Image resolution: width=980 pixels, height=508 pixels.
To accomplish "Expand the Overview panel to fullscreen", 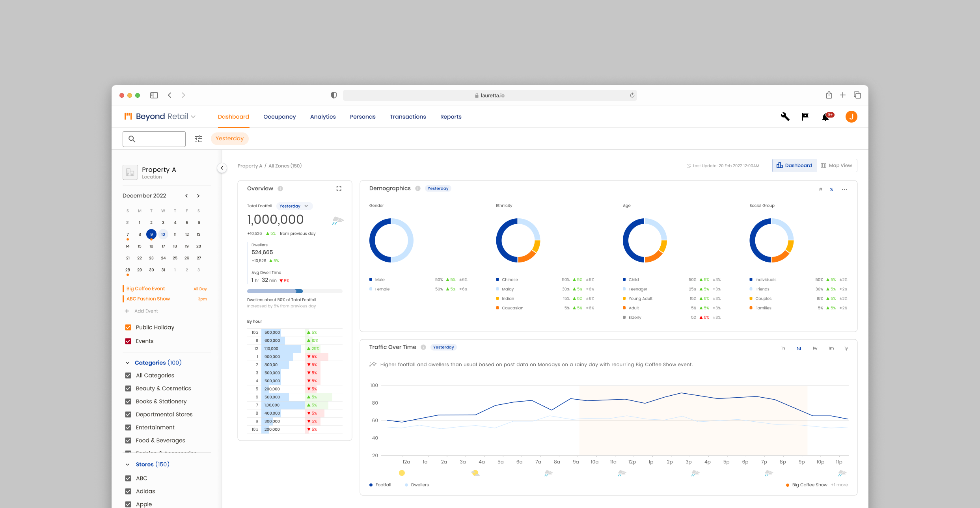I will click(339, 188).
